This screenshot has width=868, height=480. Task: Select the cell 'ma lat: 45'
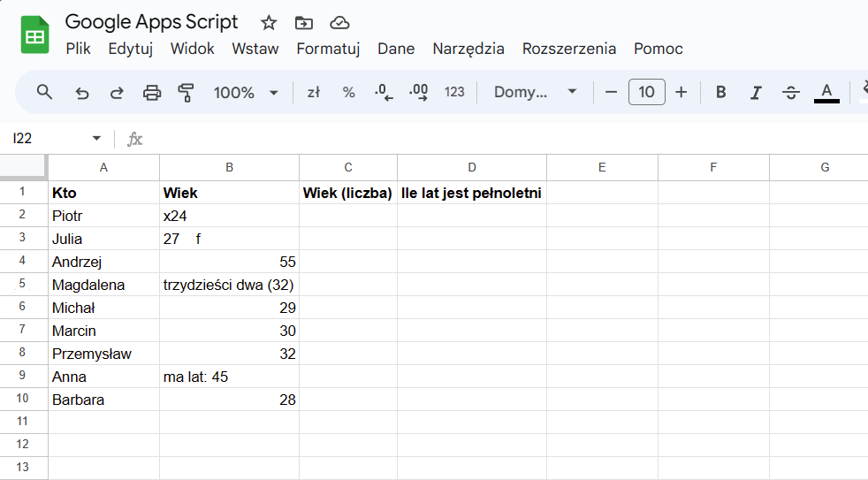(x=229, y=377)
